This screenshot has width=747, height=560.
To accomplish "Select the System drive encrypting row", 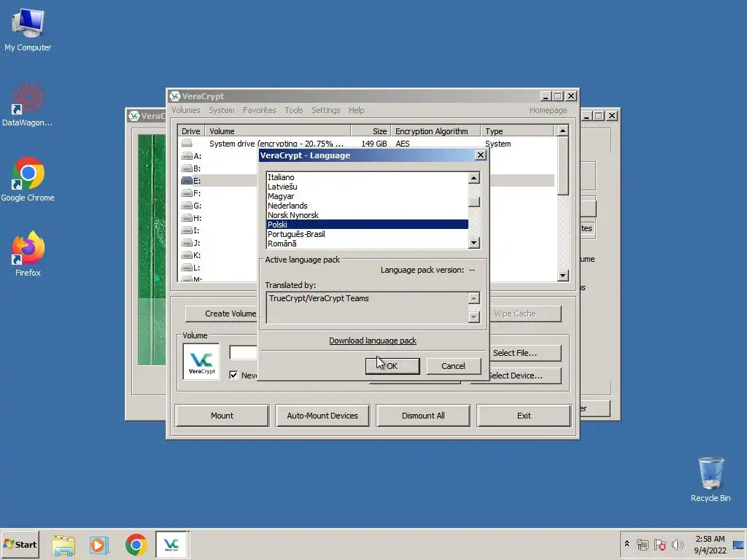I will click(366, 144).
